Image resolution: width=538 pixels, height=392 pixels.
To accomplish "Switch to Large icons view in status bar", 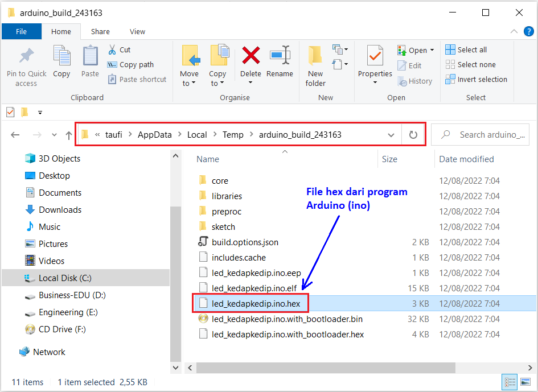I will 525,382.
